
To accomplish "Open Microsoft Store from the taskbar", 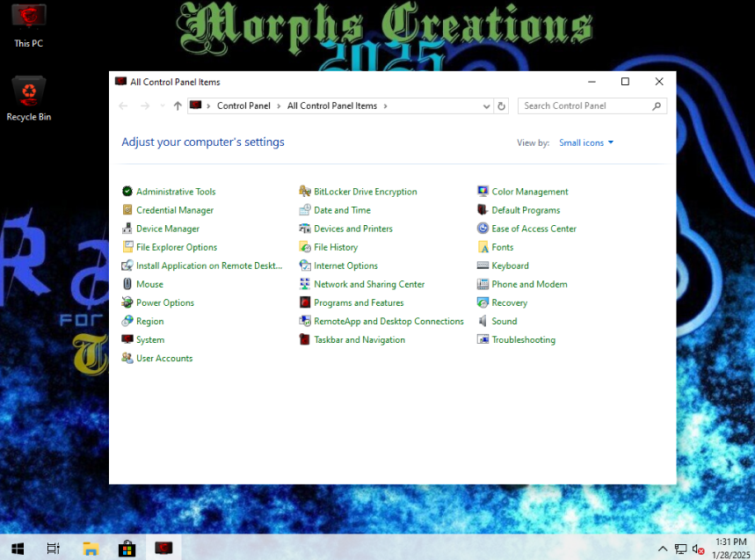I will [x=127, y=549].
